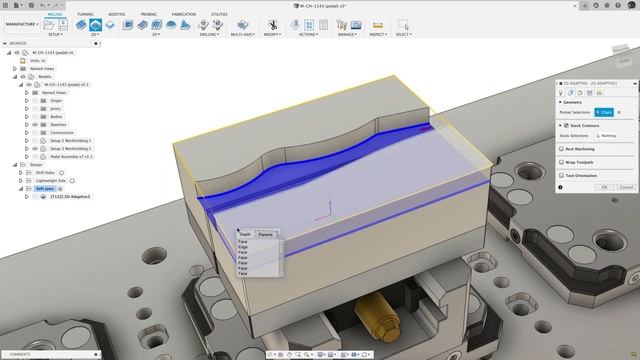Click the first 3D toolpath icon
This screenshot has height=360, width=640.
click(x=128, y=25)
